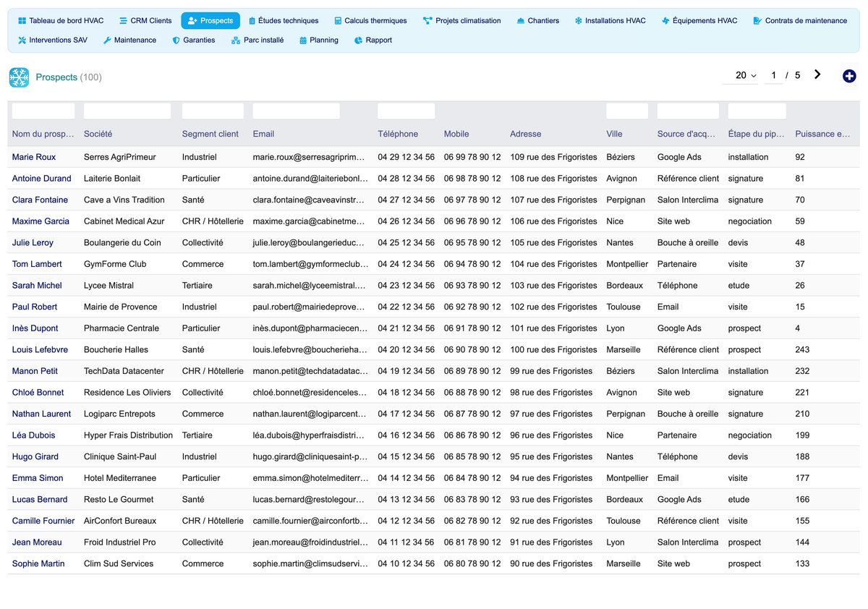Click the Hotel Mediterranee company cell
The width and height of the screenshot is (868, 609).
click(x=119, y=478)
